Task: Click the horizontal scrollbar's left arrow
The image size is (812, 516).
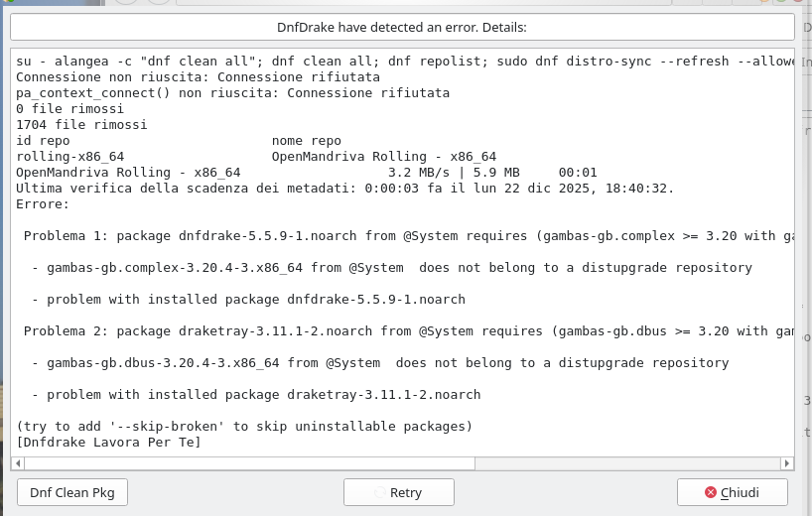Action: [18, 462]
